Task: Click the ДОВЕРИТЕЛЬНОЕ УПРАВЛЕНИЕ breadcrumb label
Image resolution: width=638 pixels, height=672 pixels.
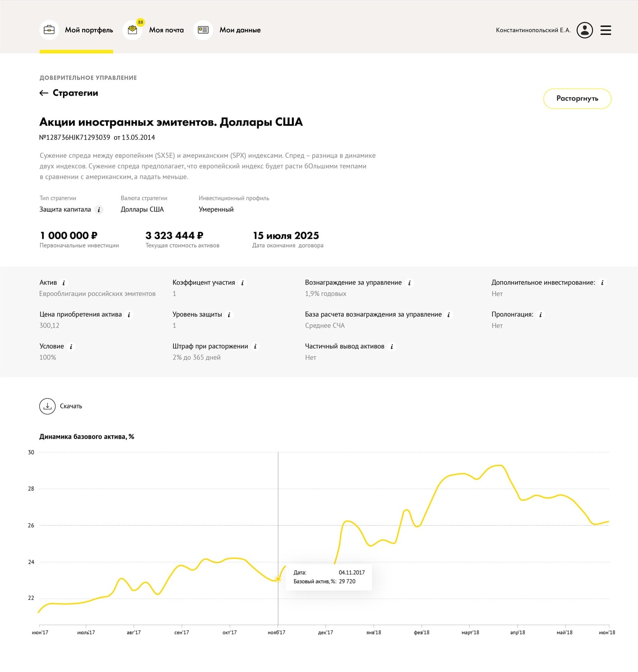Action: (x=88, y=78)
